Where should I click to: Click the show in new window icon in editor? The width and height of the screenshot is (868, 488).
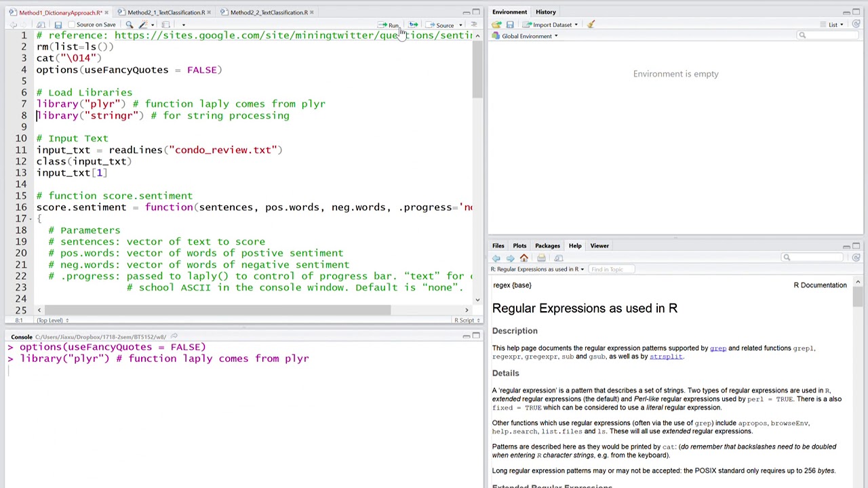41,25
